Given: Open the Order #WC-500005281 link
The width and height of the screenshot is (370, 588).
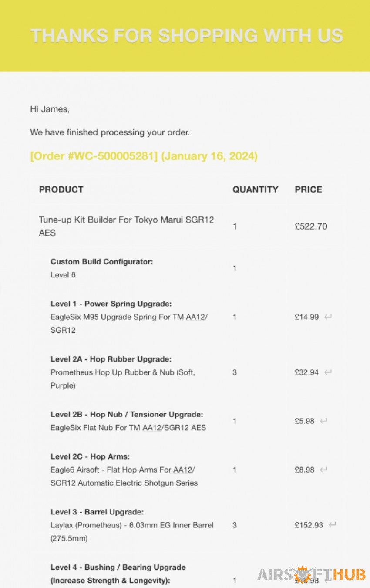Looking at the screenshot, I should 94,156.
